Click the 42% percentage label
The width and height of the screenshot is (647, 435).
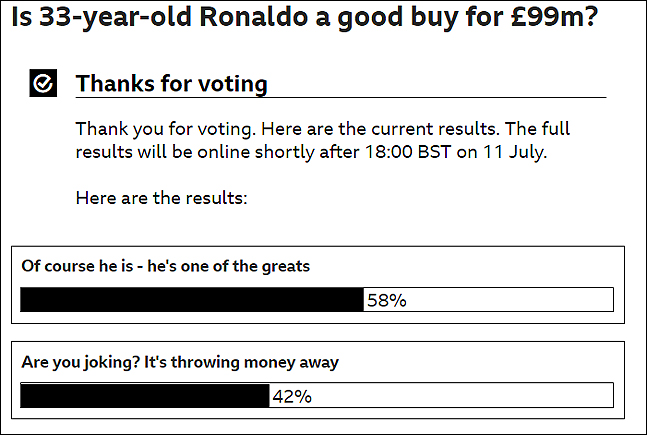click(292, 396)
